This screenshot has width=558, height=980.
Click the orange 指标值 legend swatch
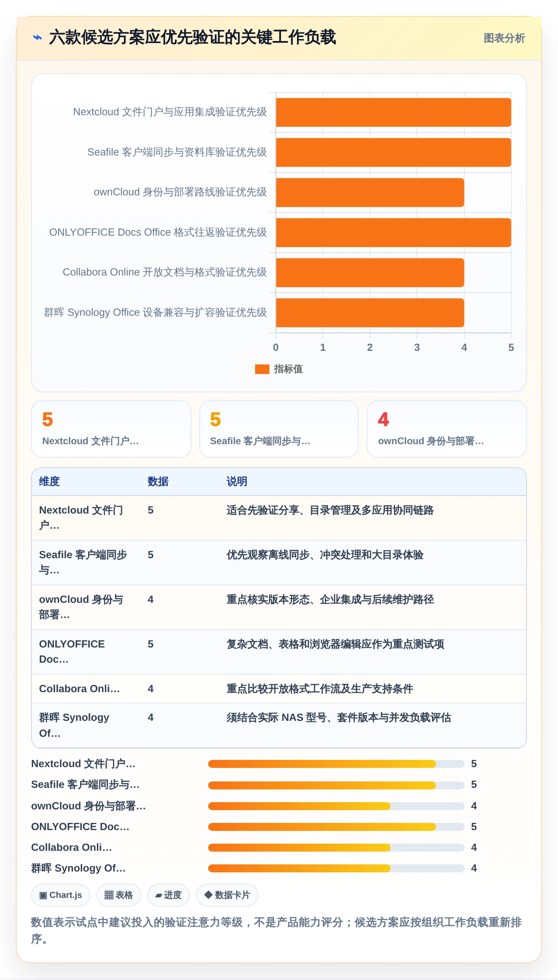(x=262, y=369)
